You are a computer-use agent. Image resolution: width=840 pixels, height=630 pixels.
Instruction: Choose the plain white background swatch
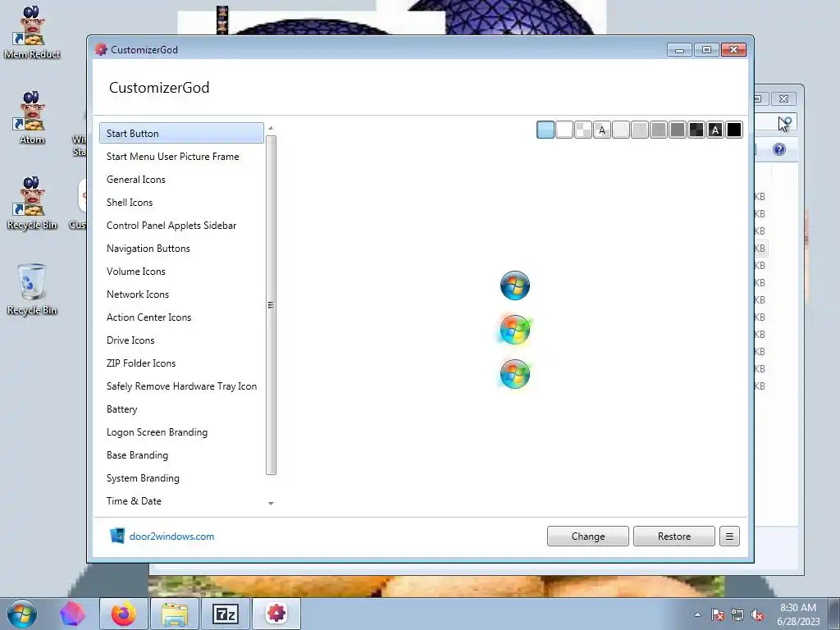tap(564, 130)
